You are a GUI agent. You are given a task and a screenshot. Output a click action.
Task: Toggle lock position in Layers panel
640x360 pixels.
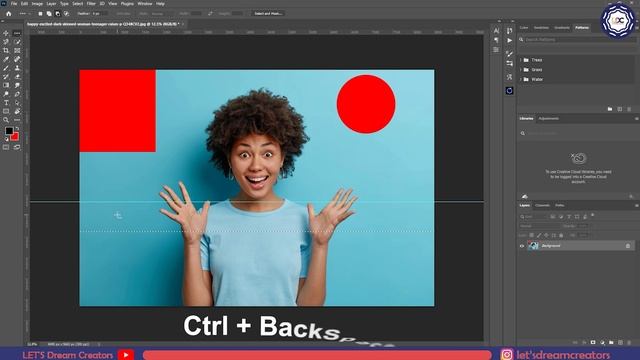pyautogui.click(x=546, y=235)
